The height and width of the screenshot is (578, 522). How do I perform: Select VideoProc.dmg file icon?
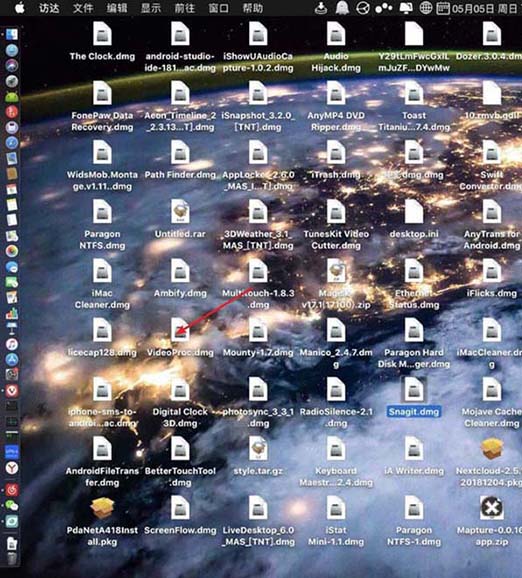pyautogui.click(x=180, y=330)
